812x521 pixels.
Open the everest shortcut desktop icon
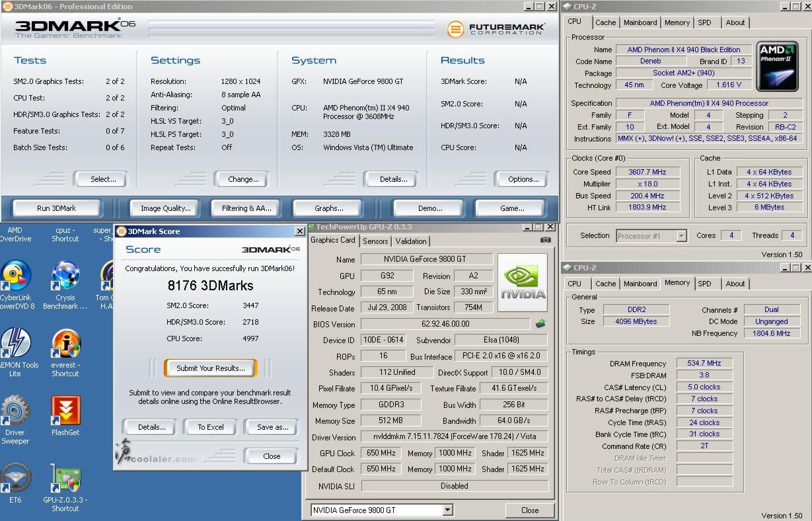65,344
